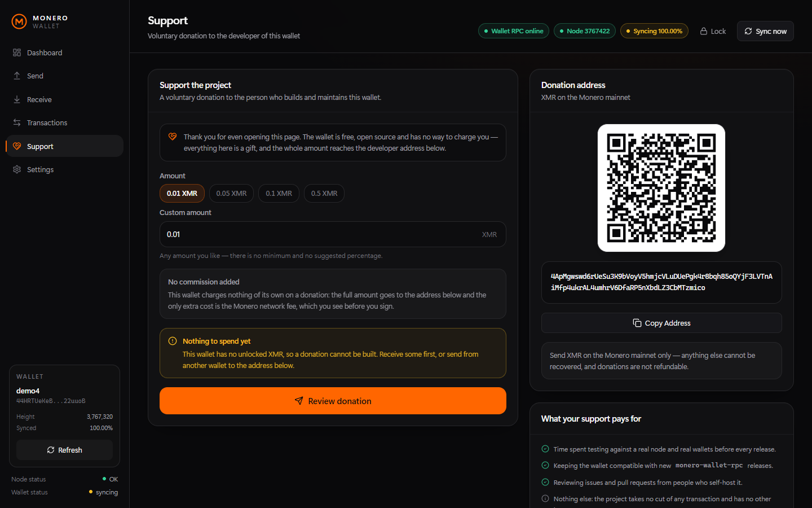Screen dimensions: 812x508
Task: Click the padlock icon in header
Action: 704,31
